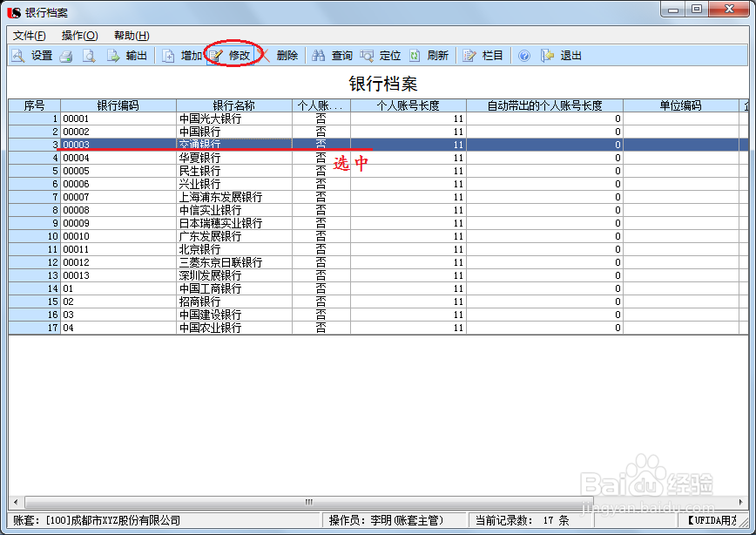Click 账套 company name in status bar
The width and height of the screenshot is (756, 535).
click(x=97, y=520)
